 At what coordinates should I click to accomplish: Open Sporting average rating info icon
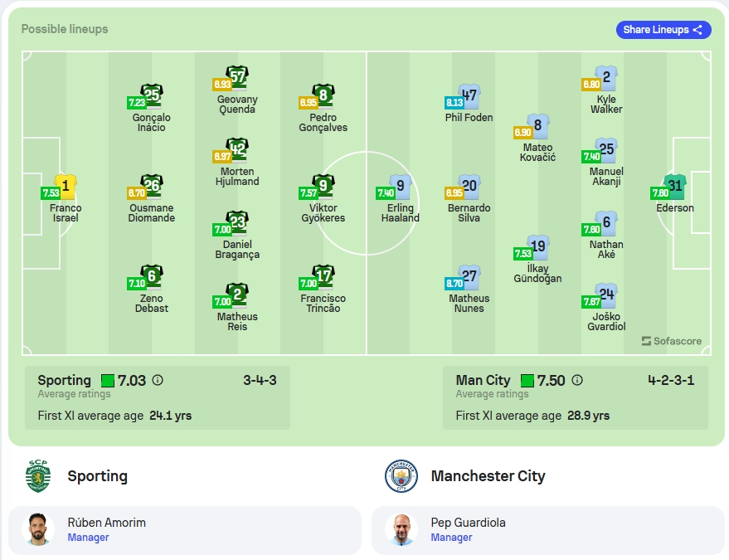pyautogui.click(x=158, y=380)
